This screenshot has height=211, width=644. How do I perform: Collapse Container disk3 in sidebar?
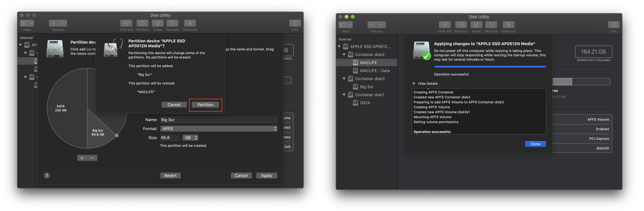[344, 79]
